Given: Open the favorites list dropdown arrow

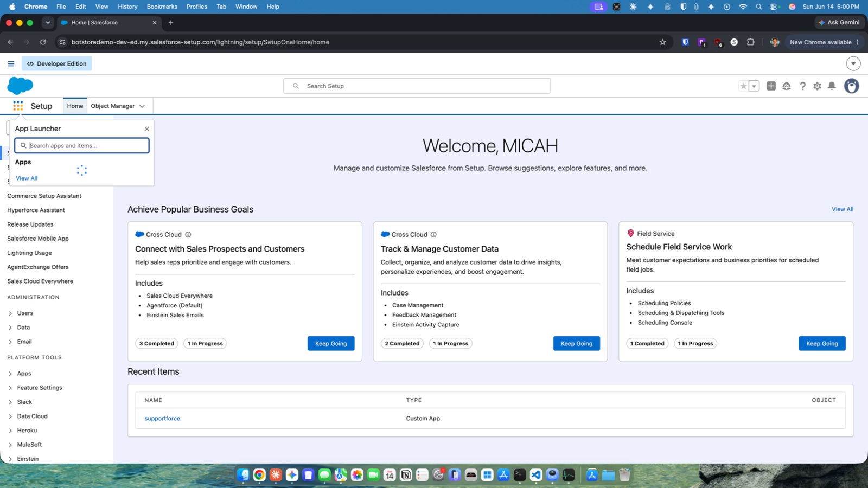Looking at the screenshot, I should point(754,86).
